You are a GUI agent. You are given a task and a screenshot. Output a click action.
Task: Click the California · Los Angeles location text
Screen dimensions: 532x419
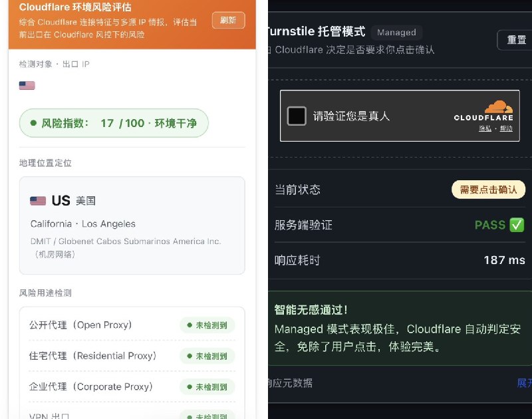[x=82, y=224]
